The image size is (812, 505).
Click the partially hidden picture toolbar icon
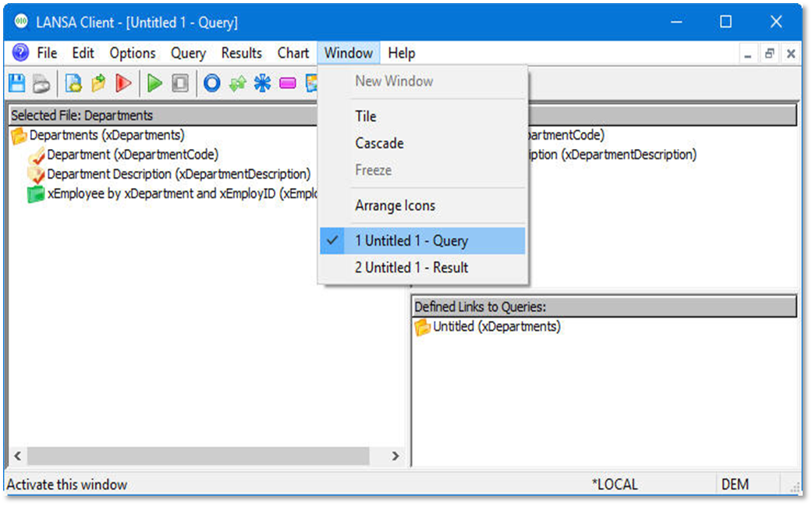click(x=311, y=84)
